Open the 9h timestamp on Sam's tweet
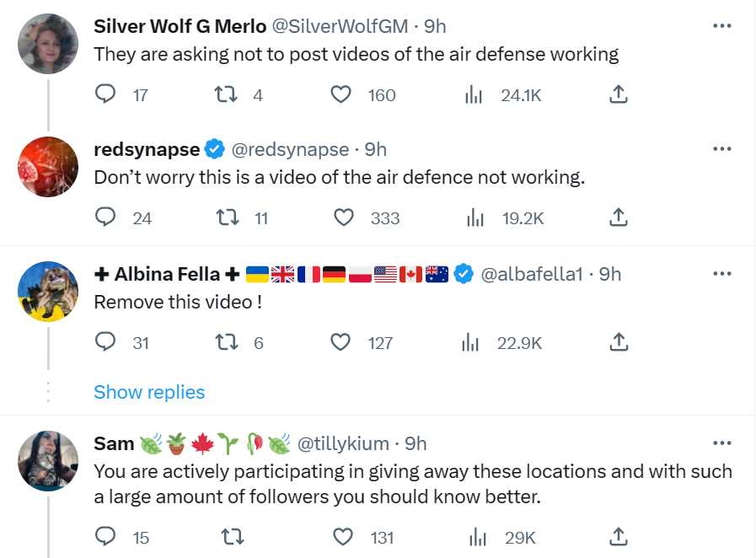 tap(416, 443)
